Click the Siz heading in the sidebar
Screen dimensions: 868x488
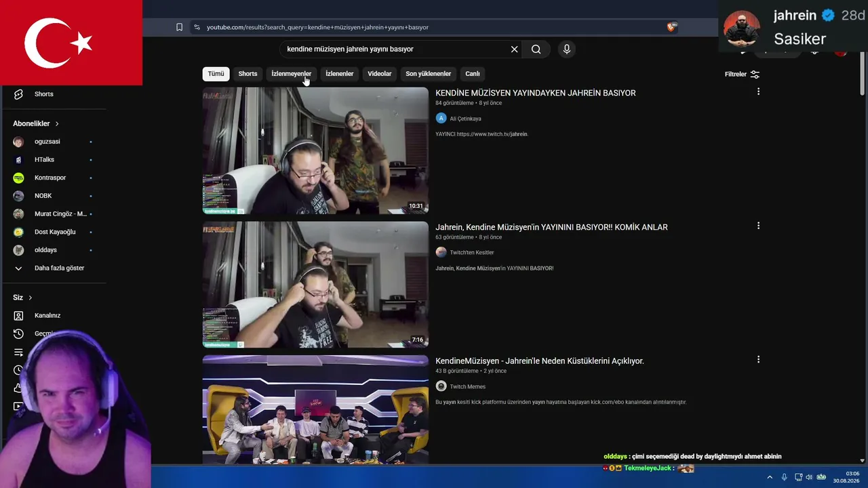point(18,298)
